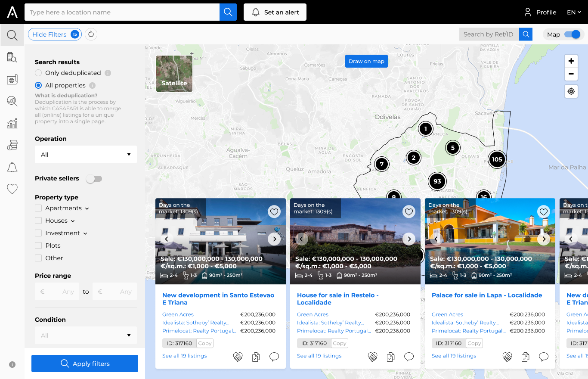Zoom in on the map with plus button

(x=571, y=61)
